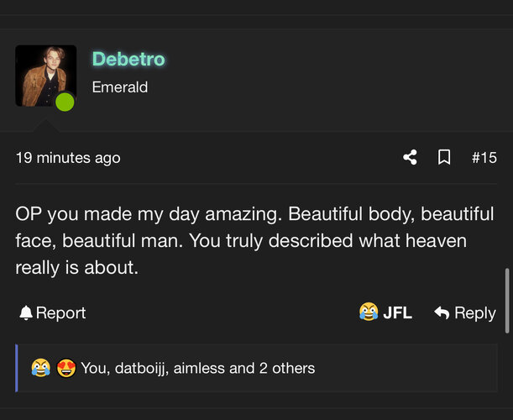Click the Reply text label
513x420 pixels.
click(474, 313)
